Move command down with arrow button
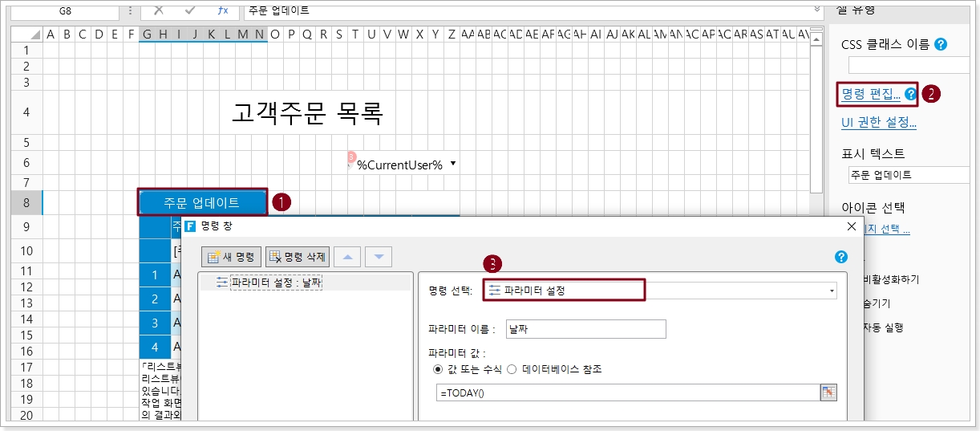Viewport: 980px width, 431px height. click(x=379, y=258)
